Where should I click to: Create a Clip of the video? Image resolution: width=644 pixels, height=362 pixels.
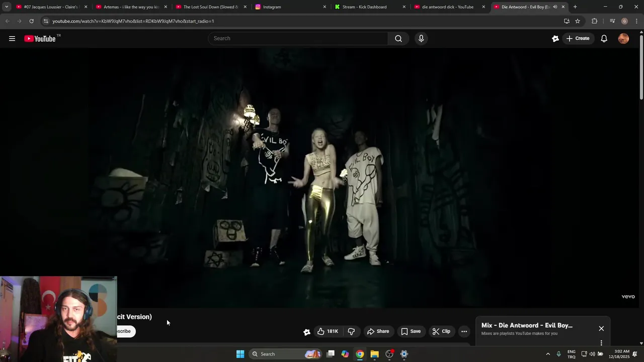pyautogui.click(x=441, y=331)
